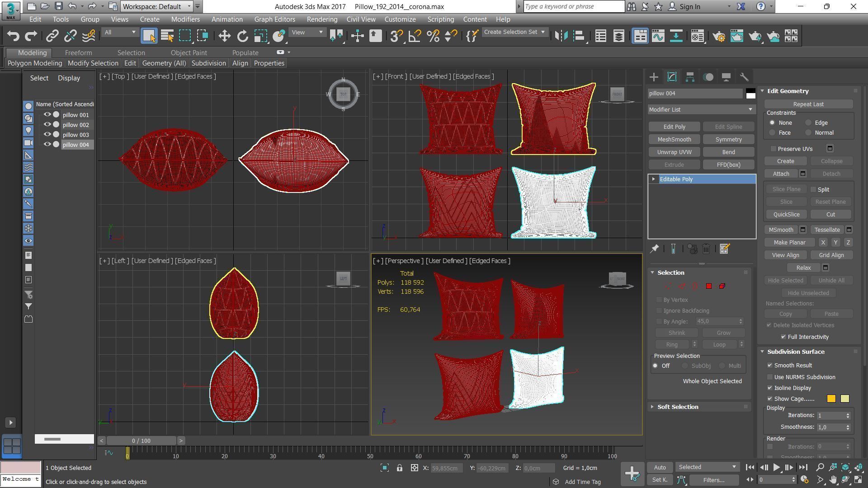868x488 pixels.
Task: Click the Link objects chain icon
Action: point(52,36)
